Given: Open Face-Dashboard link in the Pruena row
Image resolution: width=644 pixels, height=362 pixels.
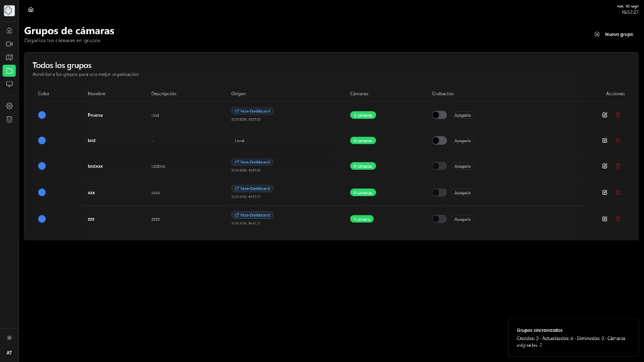Looking at the screenshot, I should 252,111.
